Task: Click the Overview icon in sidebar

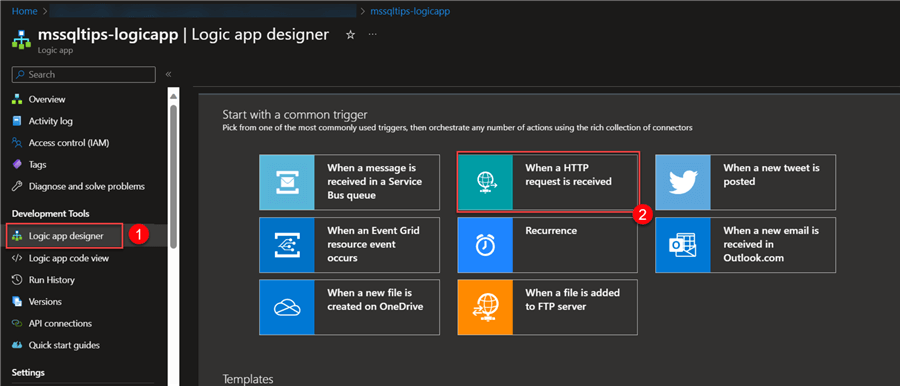Action: coord(17,99)
